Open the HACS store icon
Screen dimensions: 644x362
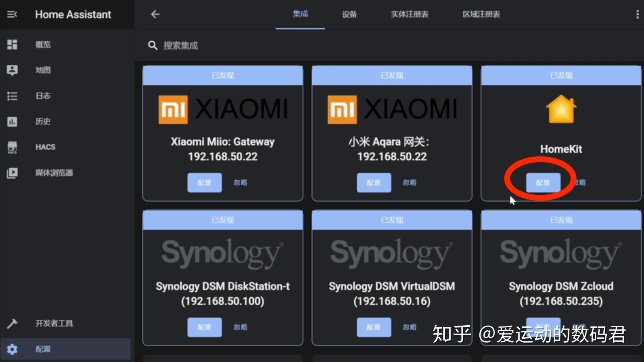(12, 147)
